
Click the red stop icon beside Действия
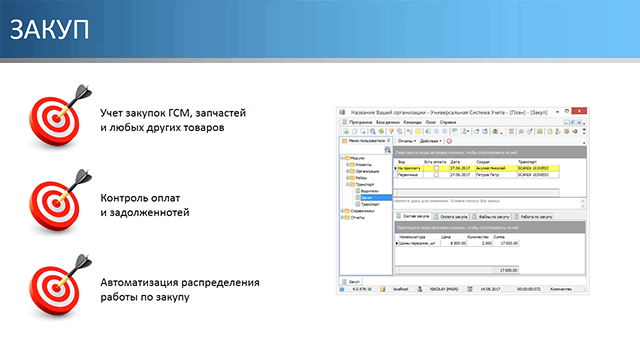pos(449,141)
